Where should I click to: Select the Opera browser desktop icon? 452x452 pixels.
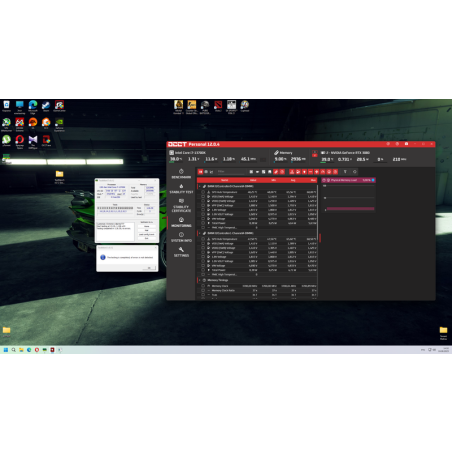coord(19,142)
